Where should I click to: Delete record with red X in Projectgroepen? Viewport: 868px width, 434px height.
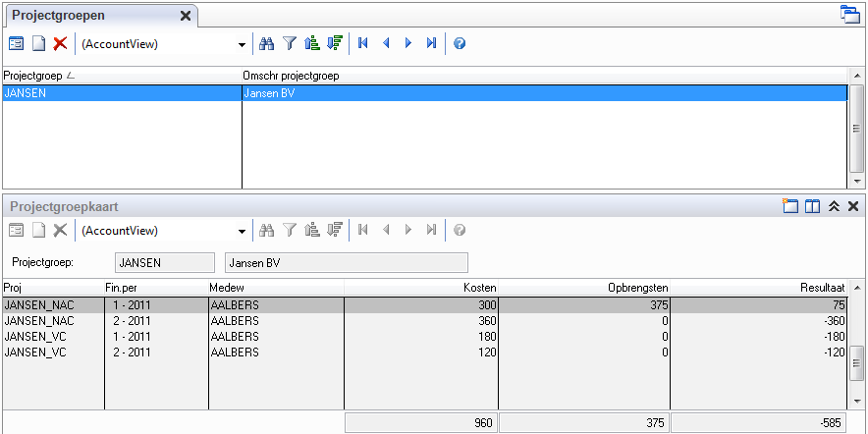click(x=60, y=44)
